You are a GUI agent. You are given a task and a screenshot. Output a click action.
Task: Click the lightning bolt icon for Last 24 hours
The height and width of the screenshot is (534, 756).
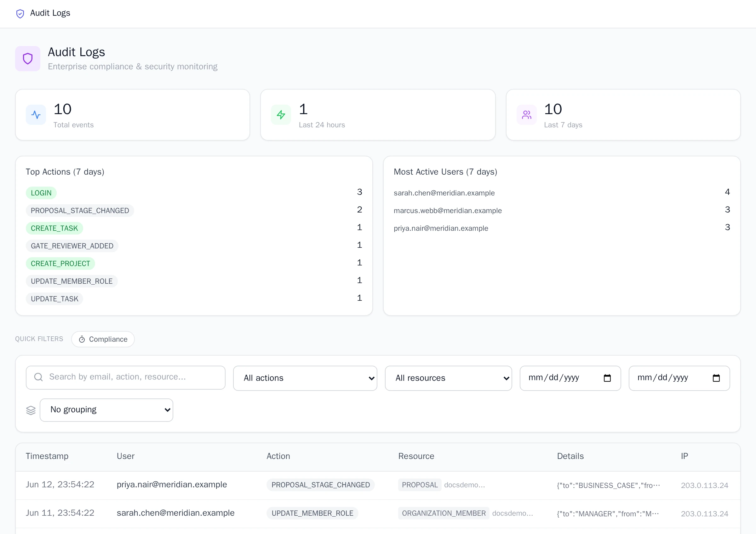281,115
